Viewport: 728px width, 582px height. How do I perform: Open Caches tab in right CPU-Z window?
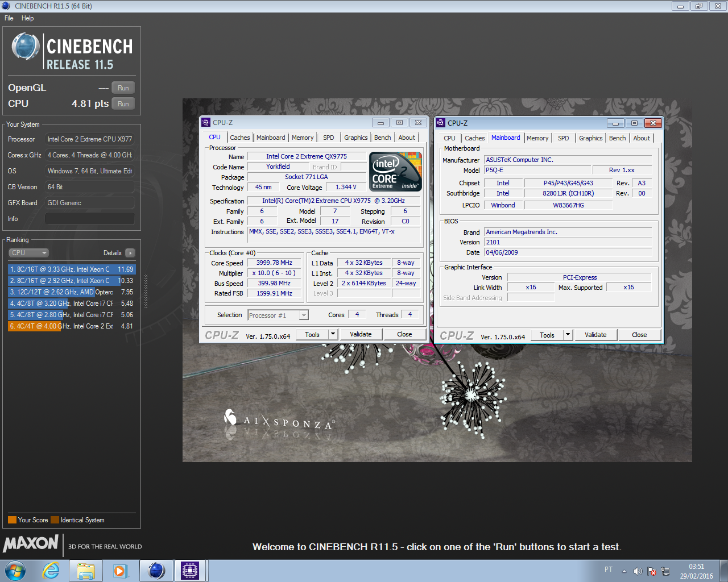pos(475,138)
